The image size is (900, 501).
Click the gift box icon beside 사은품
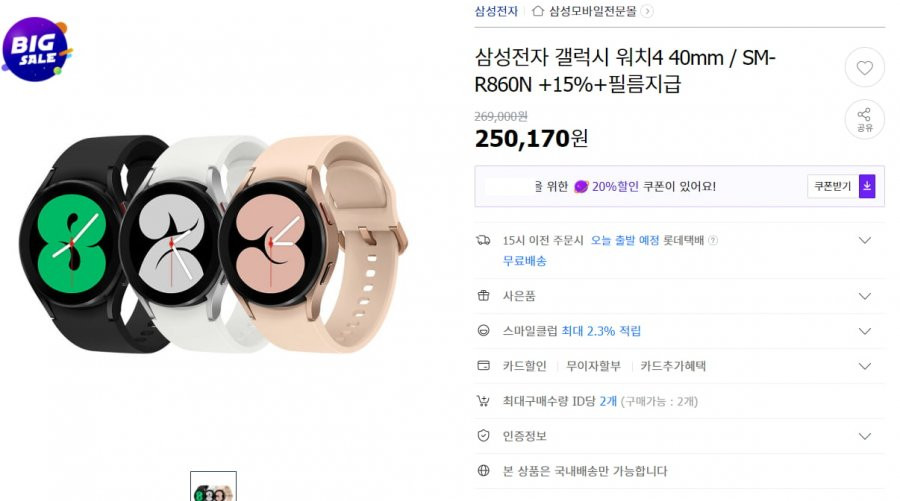click(483, 296)
